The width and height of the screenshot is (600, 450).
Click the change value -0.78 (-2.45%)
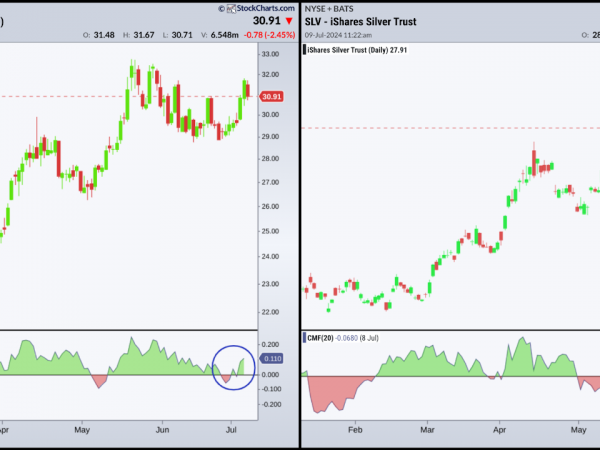(x=269, y=35)
